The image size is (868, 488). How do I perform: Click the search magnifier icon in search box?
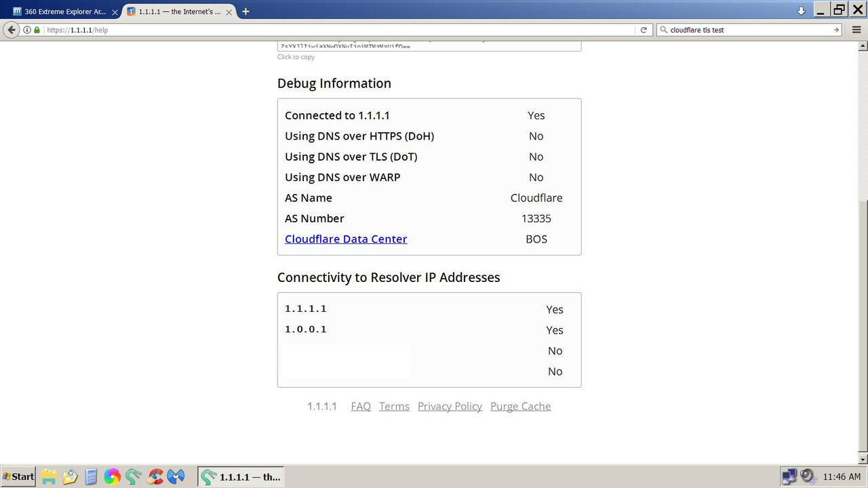pyautogui.click(x=664, y=30)
